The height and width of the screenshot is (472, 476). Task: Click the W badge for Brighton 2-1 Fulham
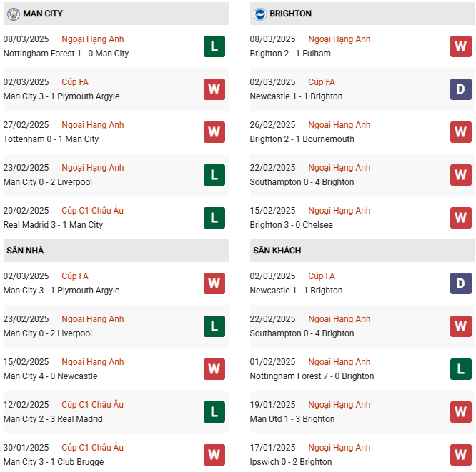pyautogui.click(x=460, y=46)
